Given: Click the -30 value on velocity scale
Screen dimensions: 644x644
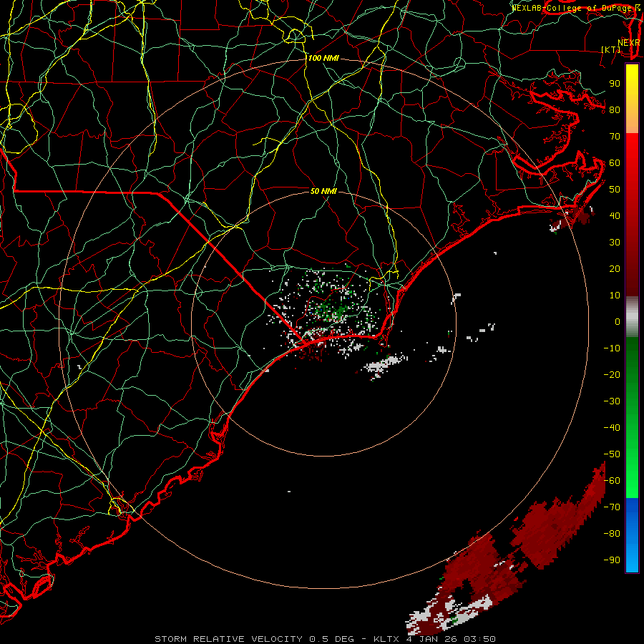Looking at the screenshot, I should pos(612,401).
